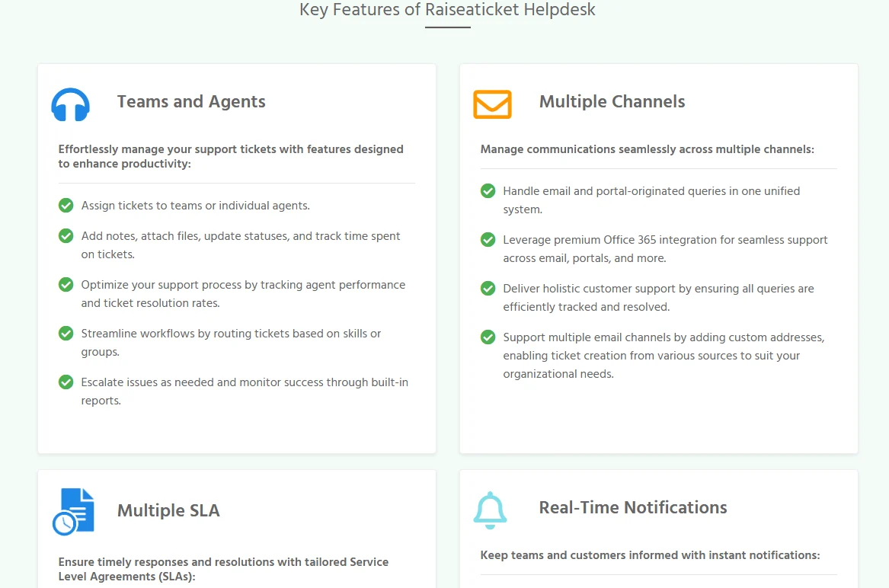Click 'Manage communications seamlessly across multiple channels' text
This screenshot has height=588, width=889.
(x=647, y=149)
